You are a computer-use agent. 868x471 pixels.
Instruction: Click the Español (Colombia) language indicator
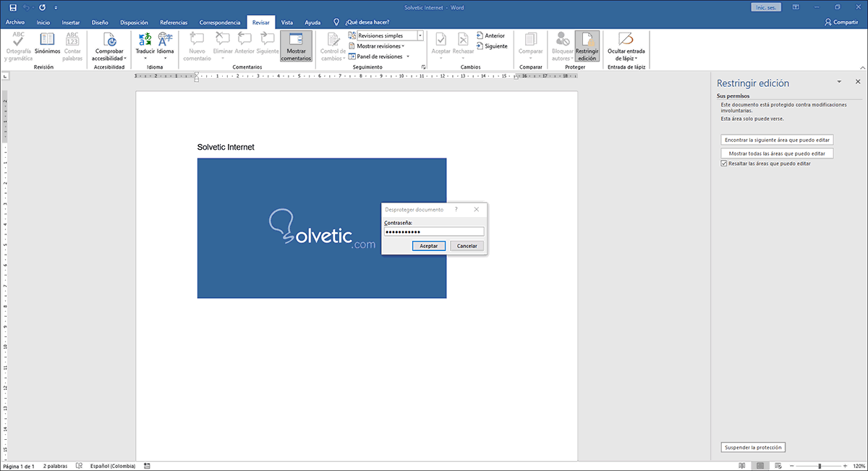click(113, 467)
